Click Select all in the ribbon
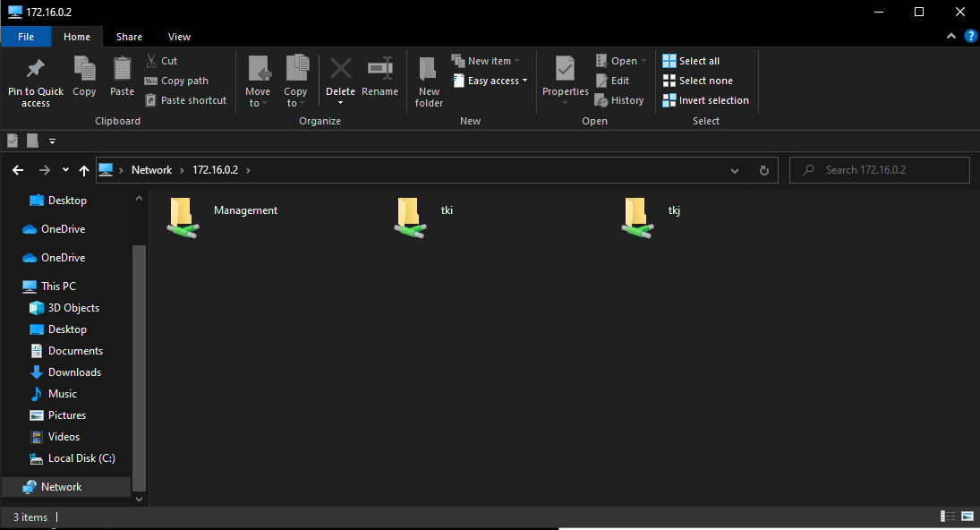980x530 pixels. pyautogui.click(x=691, y=61)
